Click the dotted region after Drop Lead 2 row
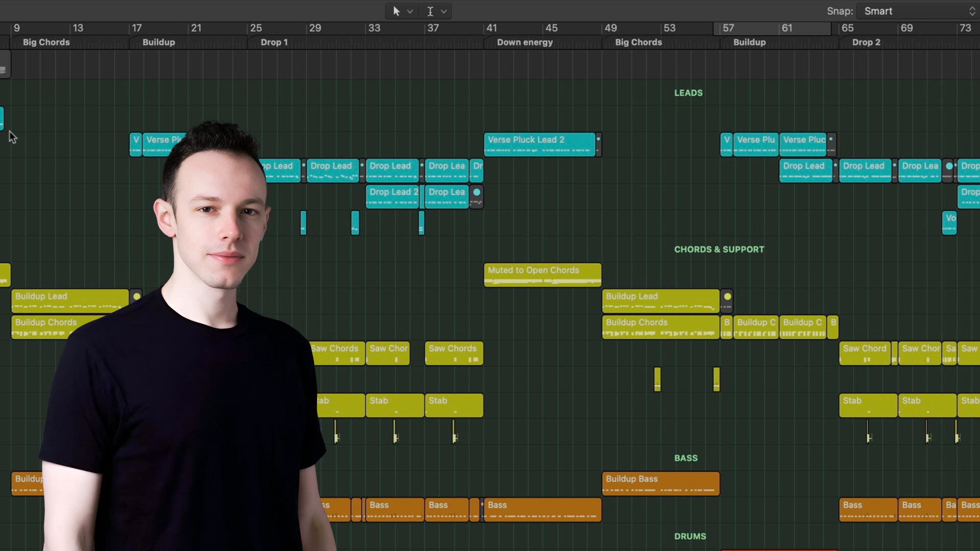Screen dimensions: 980x551 click(x=476, y=197)
